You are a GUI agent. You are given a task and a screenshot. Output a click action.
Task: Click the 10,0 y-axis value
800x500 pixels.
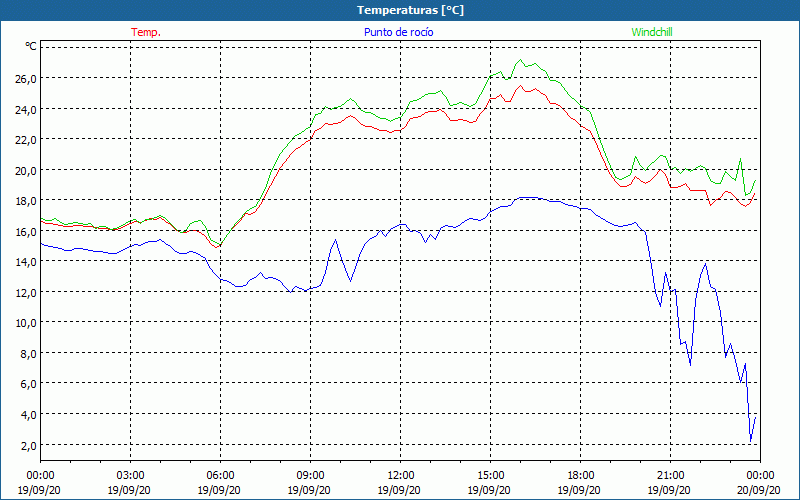coord(25,323)
